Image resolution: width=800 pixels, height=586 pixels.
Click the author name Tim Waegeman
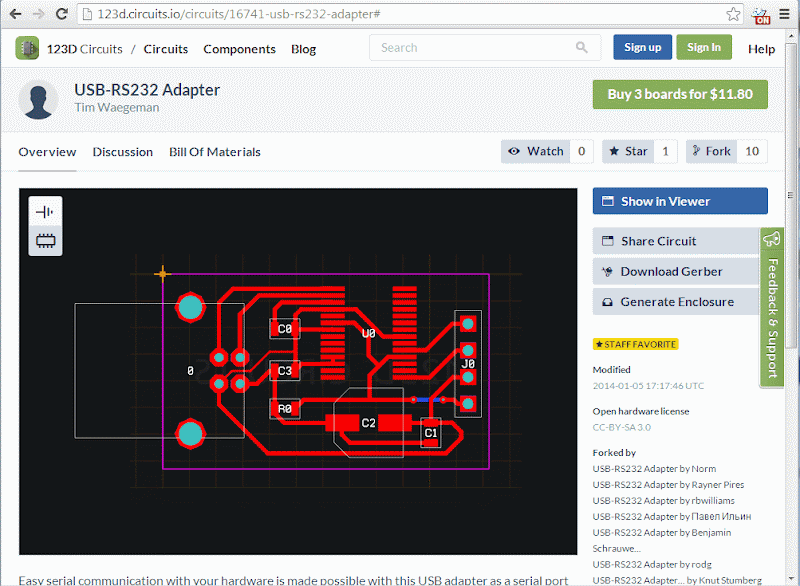coord(117,108)
